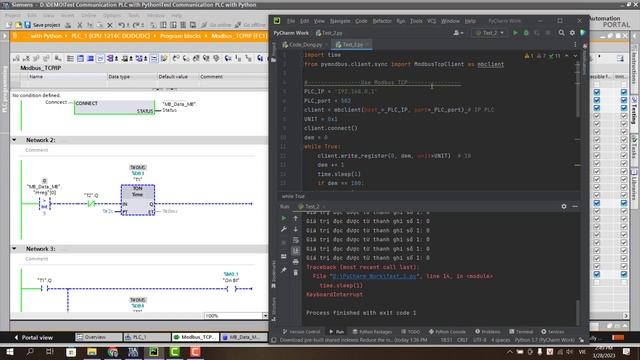The height and width of the screenshot is (360, 640).
Task: Click the pin tab icon in Run panel
Action: tap(284, 270)
